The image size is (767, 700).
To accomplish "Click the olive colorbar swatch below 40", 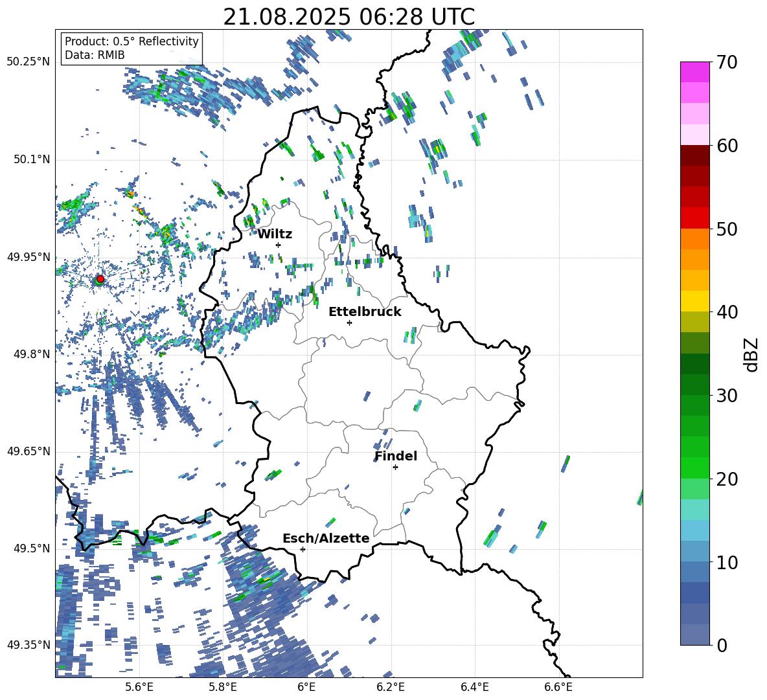I will point(694,322).
